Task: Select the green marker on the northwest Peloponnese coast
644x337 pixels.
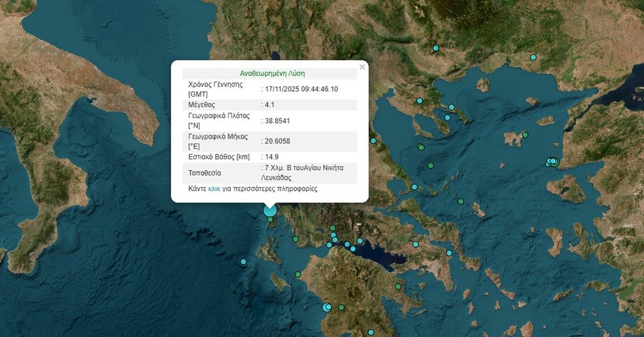Action: [298, 274]
